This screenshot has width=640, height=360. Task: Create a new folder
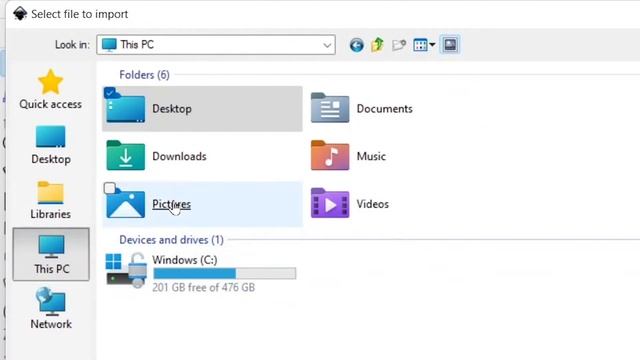click(399, 44)
